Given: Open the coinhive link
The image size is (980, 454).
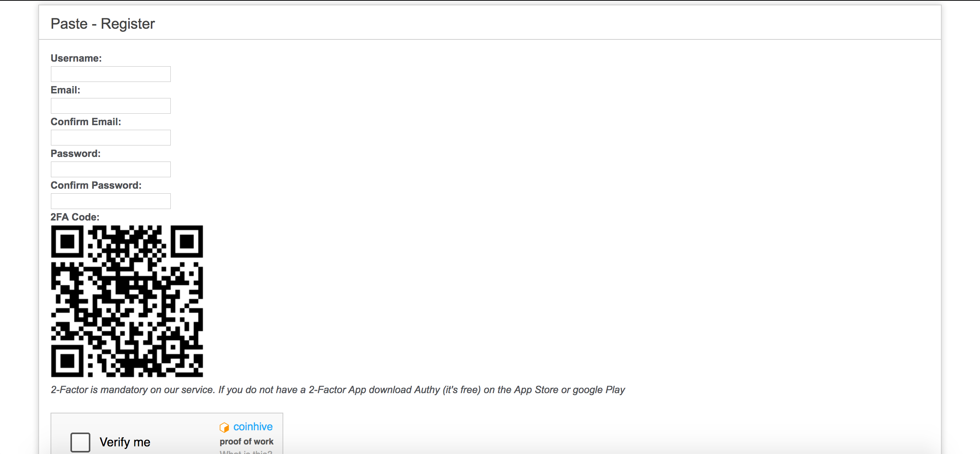Looking at the screenshot, I should click(x=253, y=426).
